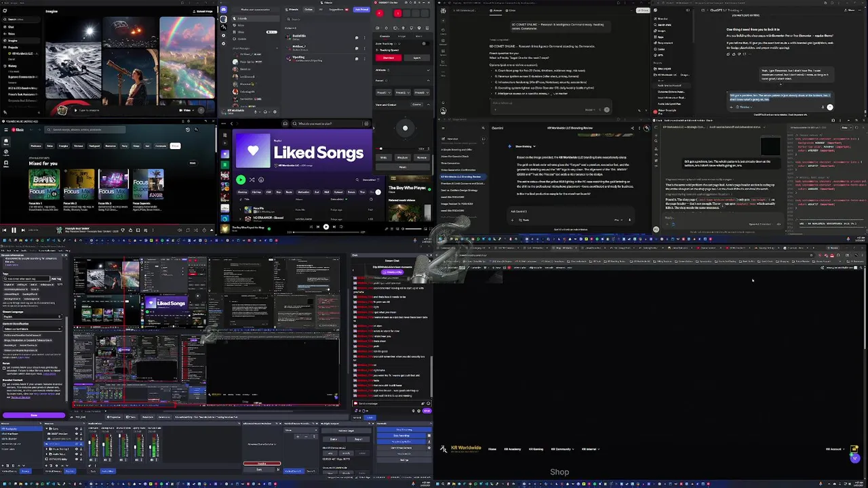868x488 pixels.
Task: Select the Chill filter chip in Spotify
Action: pyautogui.click(x=269, y=192)
